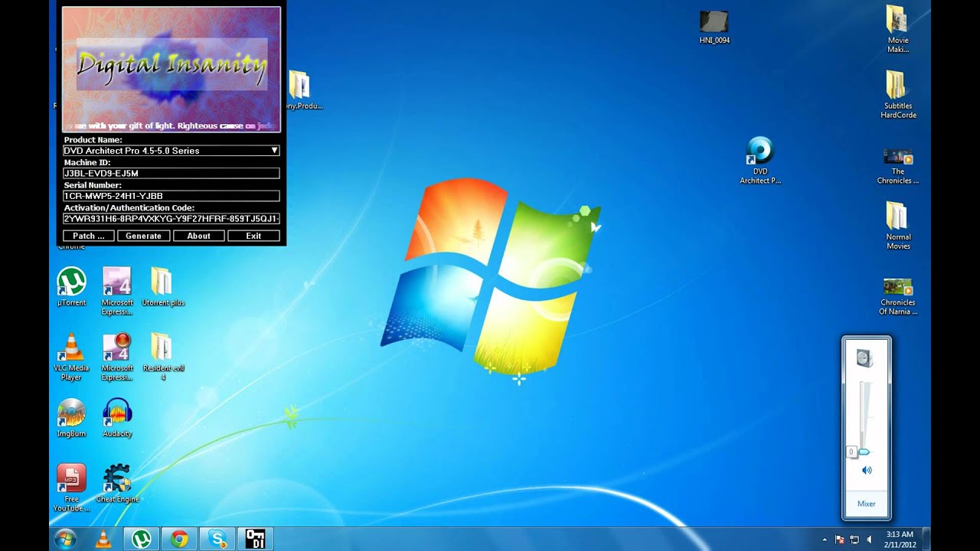This screenshot has width=980, height=551.
Task: Select the Subtitles HardCorde folder
Action: pyautogui.click(x=898, y=95)
